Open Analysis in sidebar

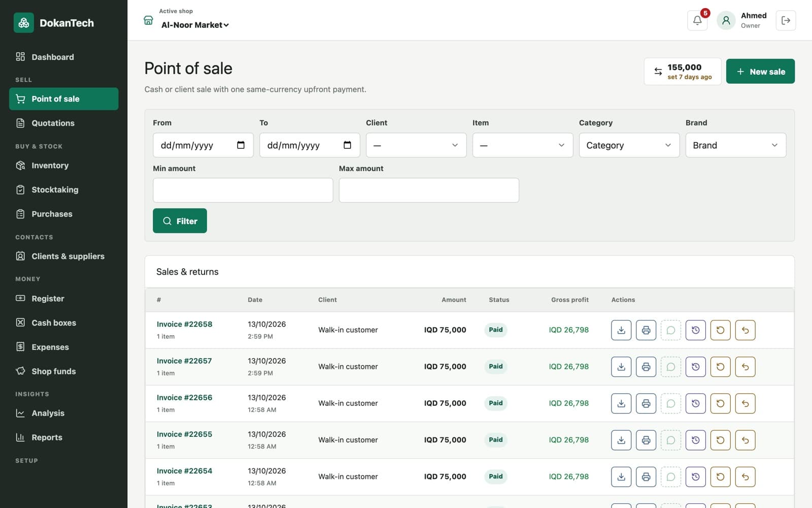64,414
